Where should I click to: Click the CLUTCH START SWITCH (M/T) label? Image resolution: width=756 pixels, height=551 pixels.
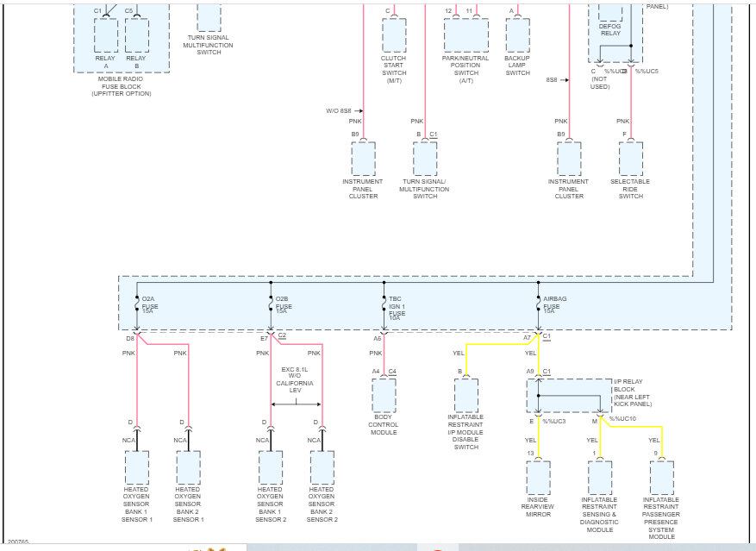pyautogui.click(x=394, y=70)
